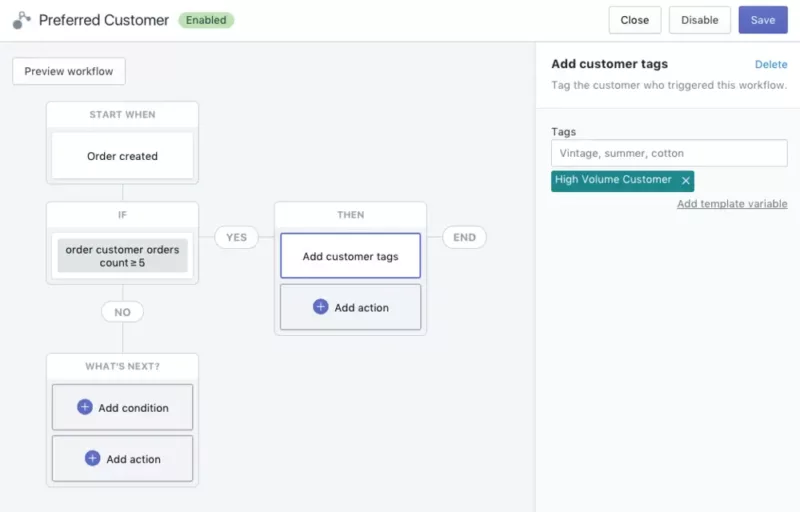This screenshot has width=800, height=512.
Task: Open Preview workflow
Action: (x=69, y=71)
